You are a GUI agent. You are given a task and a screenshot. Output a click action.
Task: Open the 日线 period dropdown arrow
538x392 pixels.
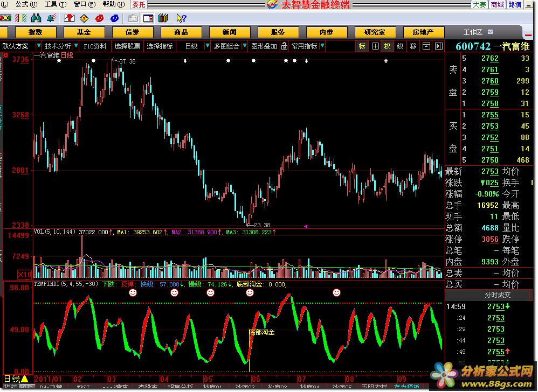pyautogui.click(x=207, y=46)
